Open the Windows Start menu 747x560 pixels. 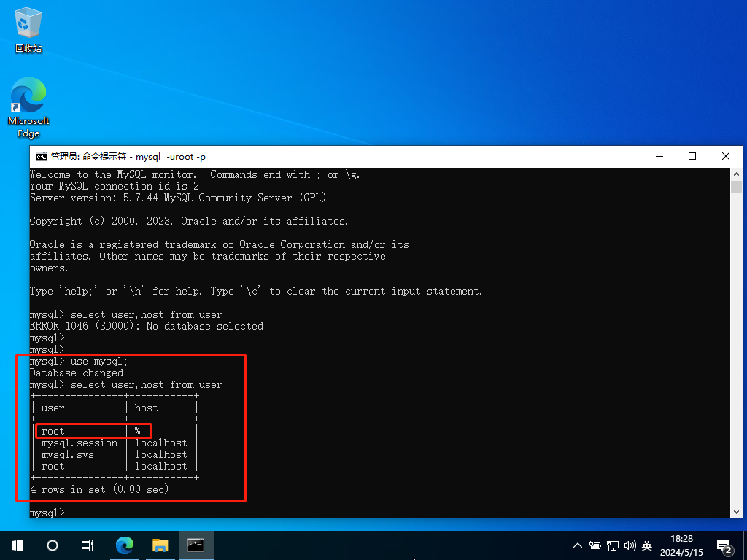tap(17, 545)
